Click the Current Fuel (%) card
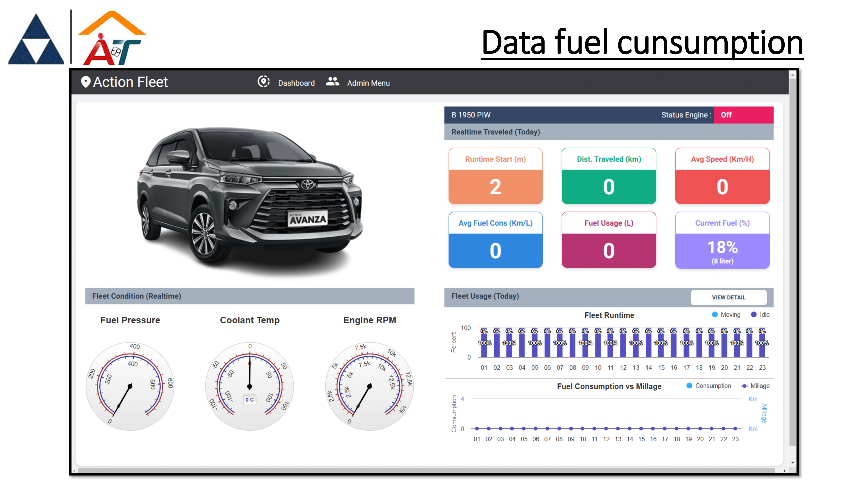Image resolution: width=868 pixels, height=488 pixels. pyautogui.click(x=722, y=240)
